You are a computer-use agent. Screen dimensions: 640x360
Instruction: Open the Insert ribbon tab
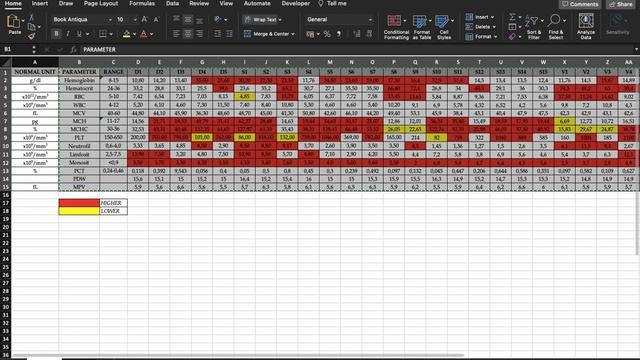(40, 4)
